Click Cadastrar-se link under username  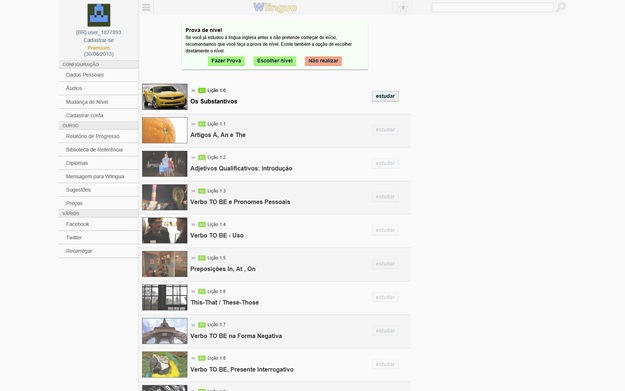98,40
